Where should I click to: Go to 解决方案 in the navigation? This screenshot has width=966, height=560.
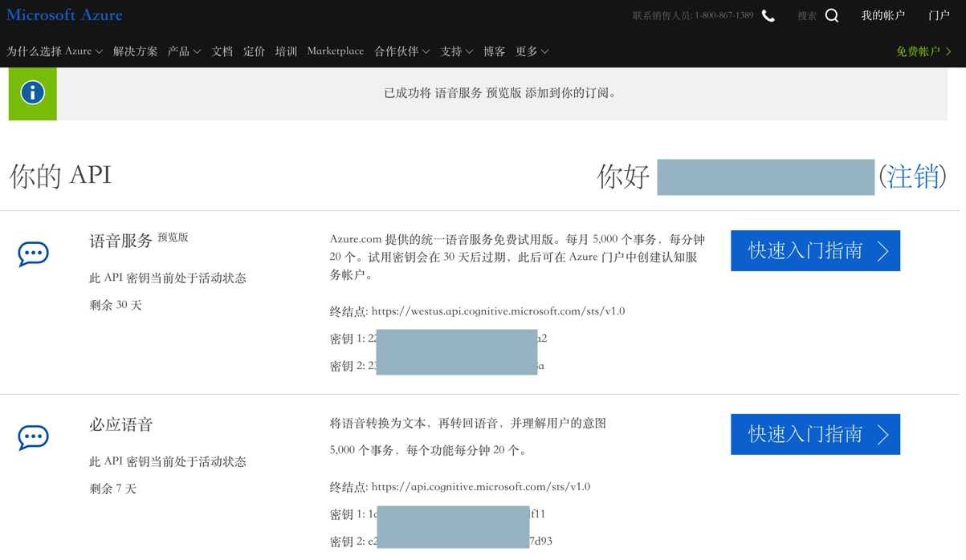click(135, 51)
